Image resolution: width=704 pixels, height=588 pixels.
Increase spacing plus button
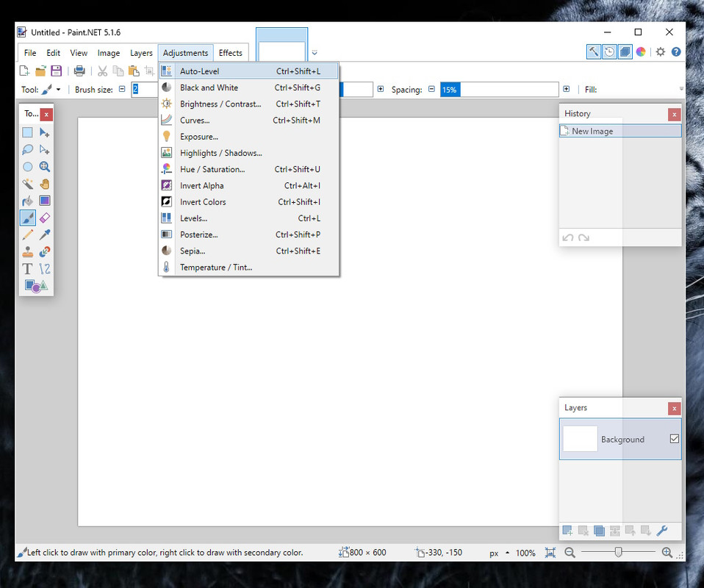(566, 89)
